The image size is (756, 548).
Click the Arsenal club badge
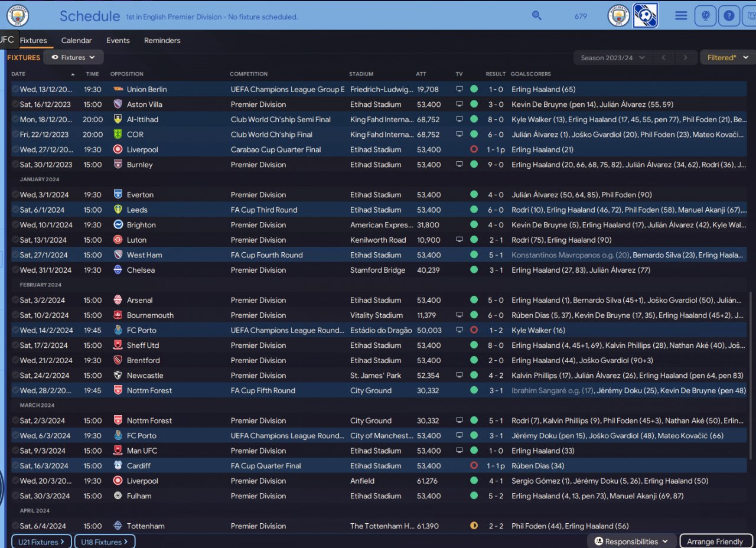click(118, 300)
